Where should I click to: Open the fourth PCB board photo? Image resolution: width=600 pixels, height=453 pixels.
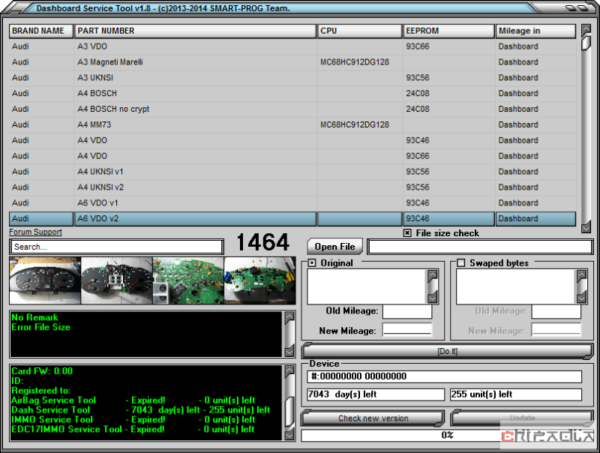[260, 280]
